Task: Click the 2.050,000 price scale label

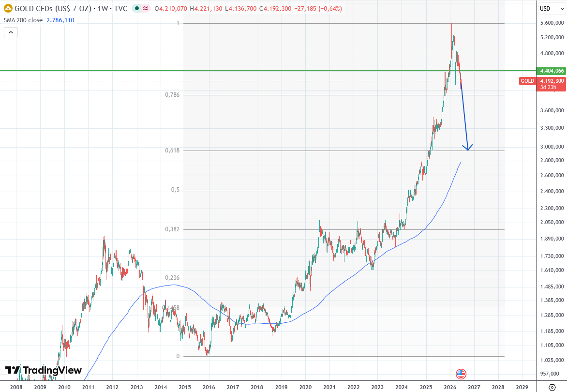Action: point(552,222)
